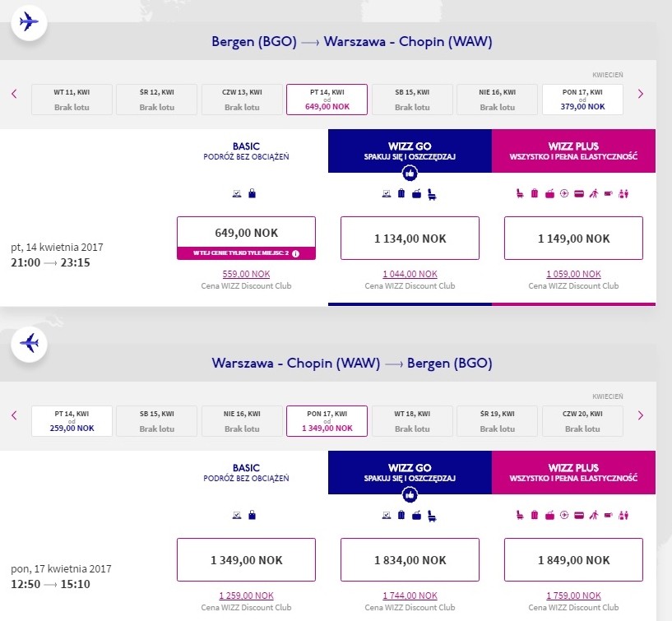Pick ŚR 12, KWI date tab
The height and width of the screenshot is (621, 672).
pyautogui.click(x=156, y=100)
